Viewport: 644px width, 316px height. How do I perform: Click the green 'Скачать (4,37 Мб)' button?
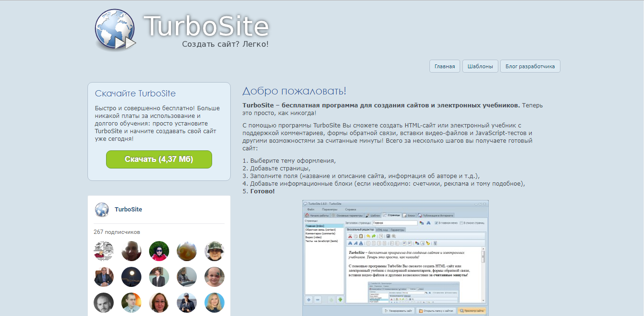159,159
